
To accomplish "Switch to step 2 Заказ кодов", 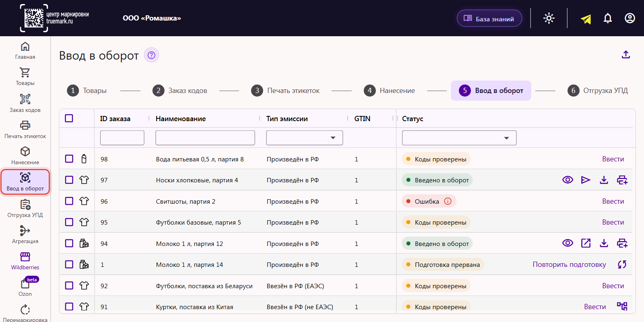I will [180, 91].
